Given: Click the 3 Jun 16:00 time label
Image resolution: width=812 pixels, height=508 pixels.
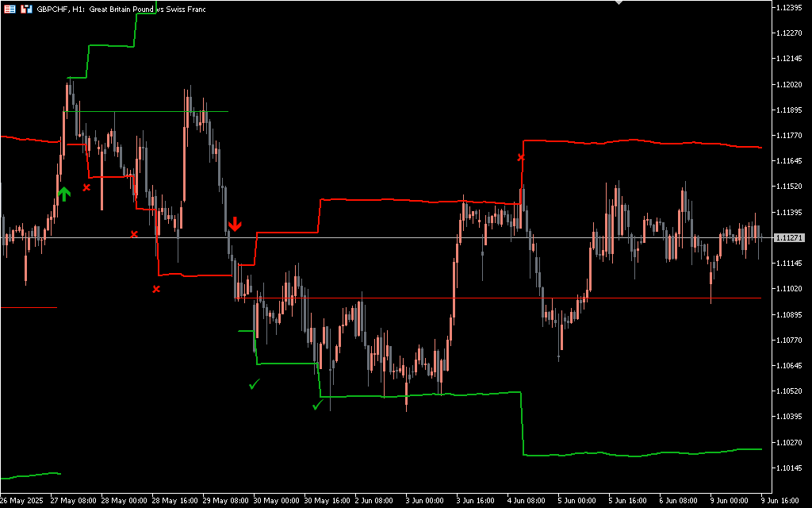Looking at the screenshot, I should click(473, 501).
